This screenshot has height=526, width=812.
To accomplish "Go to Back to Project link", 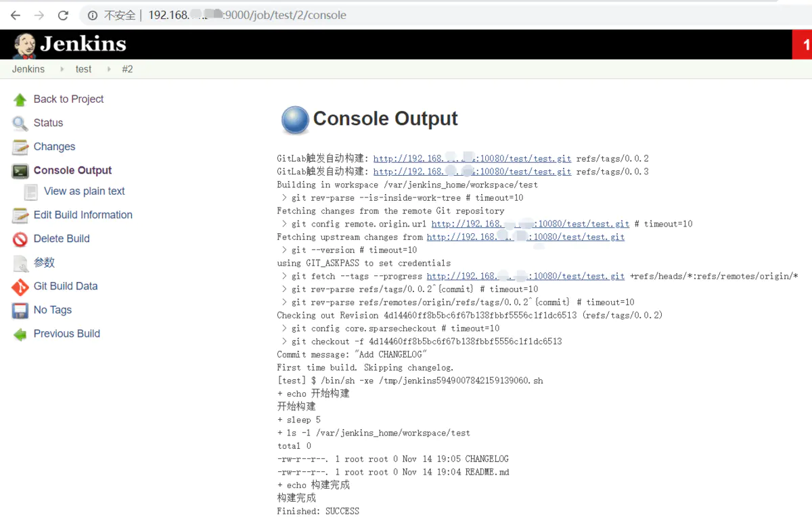I will 68,99.
